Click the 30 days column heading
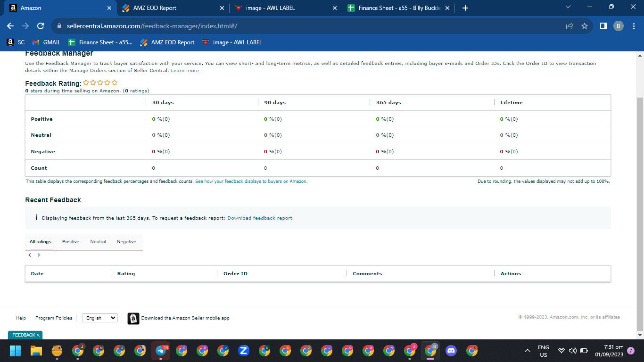Viewport: 644px width, 362px height. 163,103
